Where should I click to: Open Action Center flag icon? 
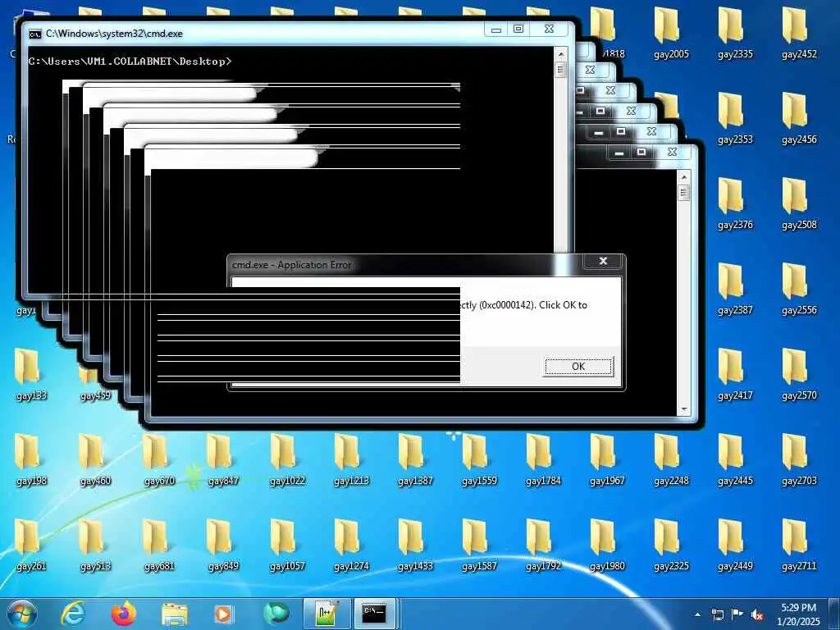click(737, 615)
